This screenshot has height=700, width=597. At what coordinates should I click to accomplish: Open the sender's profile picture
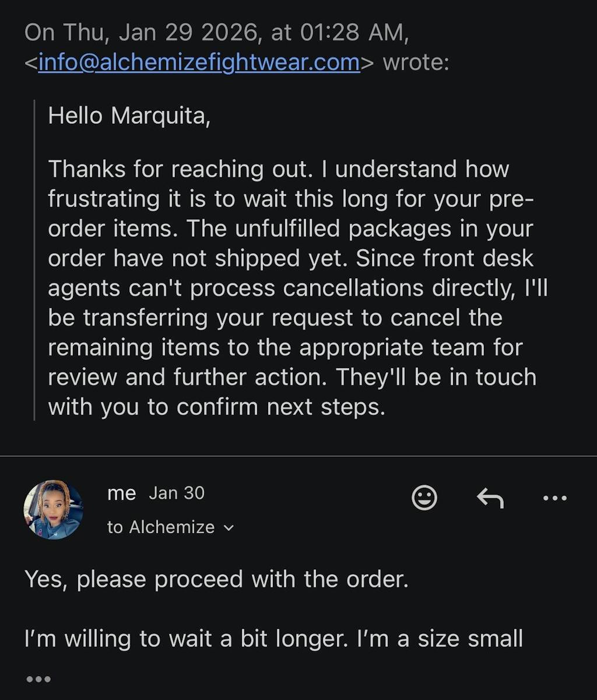point(53,510)
